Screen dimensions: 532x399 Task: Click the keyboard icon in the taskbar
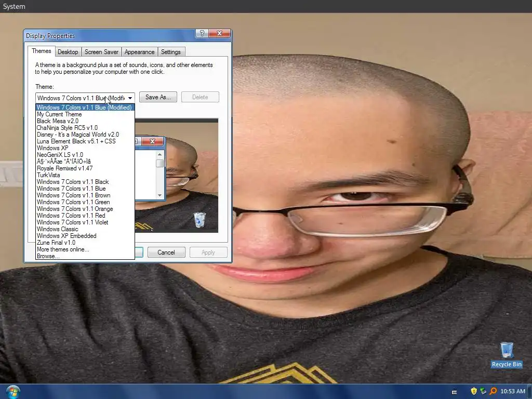454,392
